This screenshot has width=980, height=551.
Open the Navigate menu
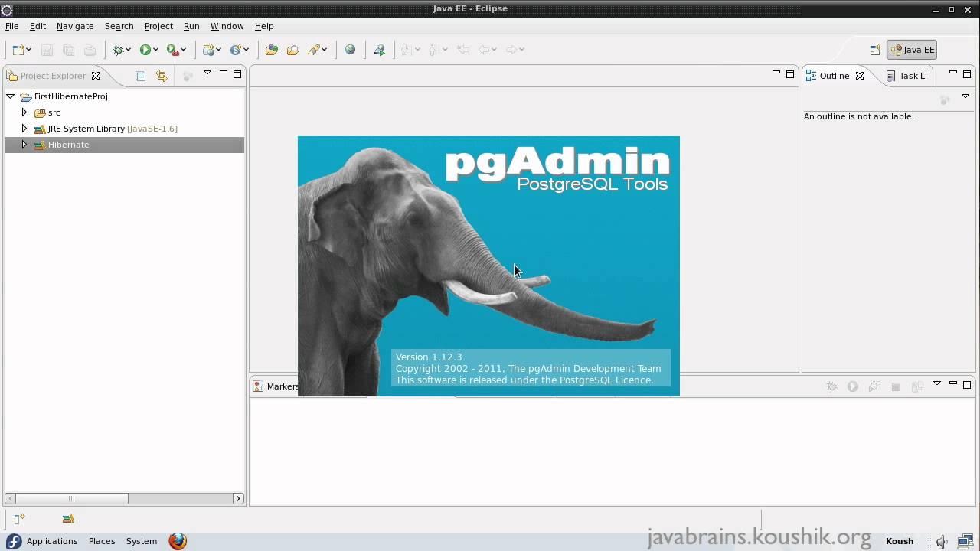75,26
